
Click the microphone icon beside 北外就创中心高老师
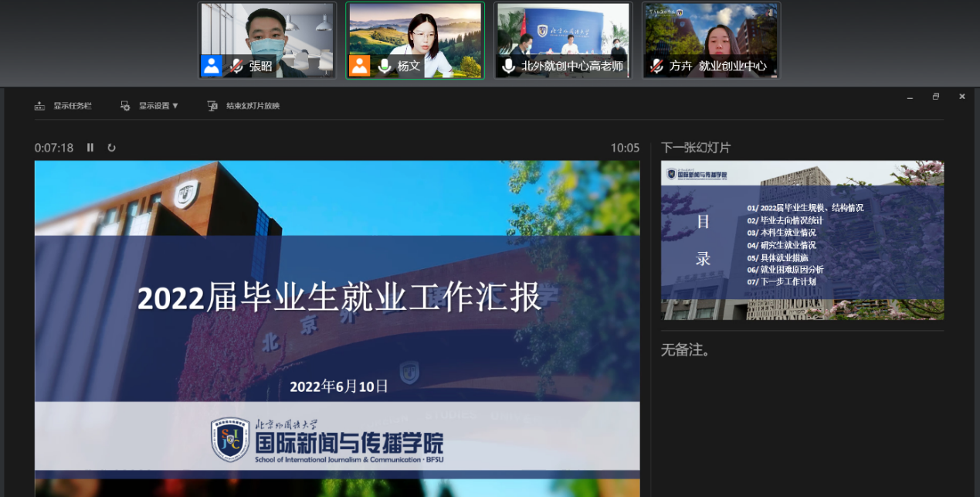coord(508,66)
